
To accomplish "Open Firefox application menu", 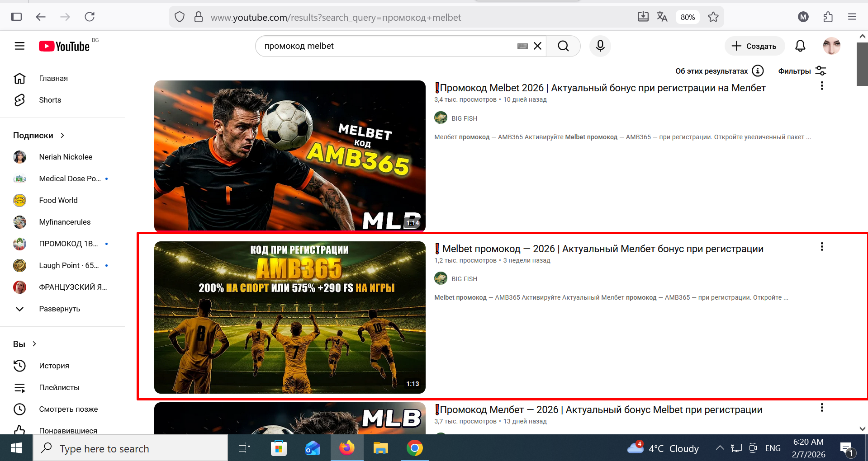I will (852, 17).
